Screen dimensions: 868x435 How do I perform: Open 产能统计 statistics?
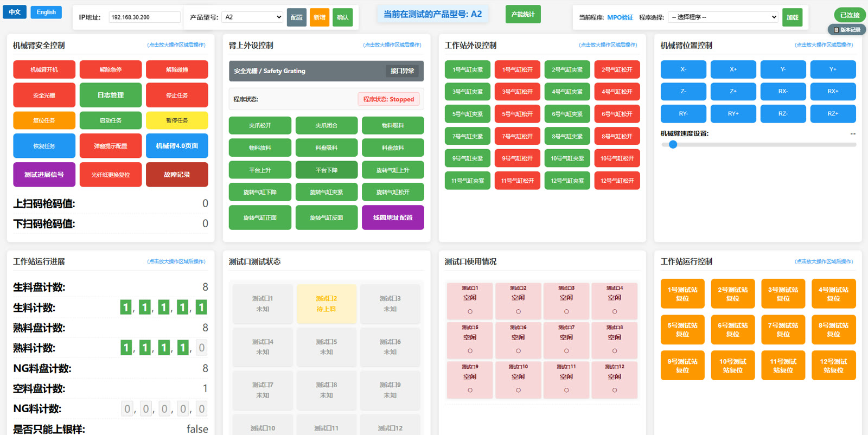523,14
